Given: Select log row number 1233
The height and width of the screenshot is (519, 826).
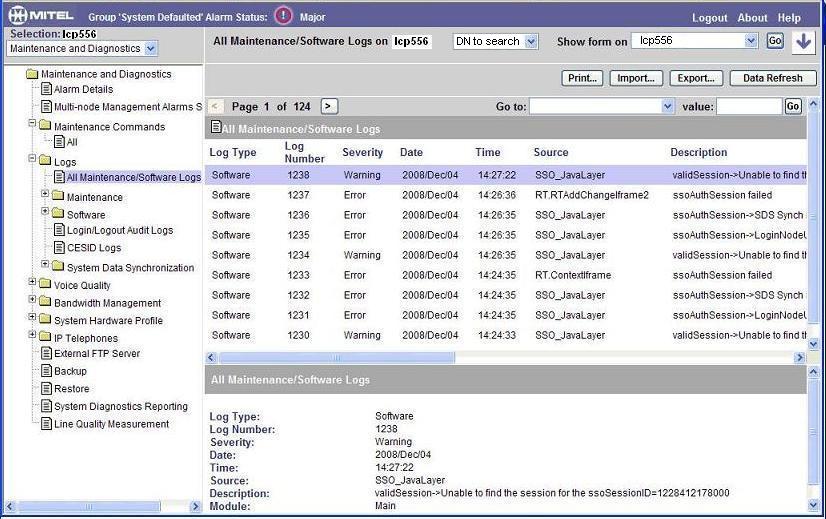Looking at the screenshot, I should point(506,275).
